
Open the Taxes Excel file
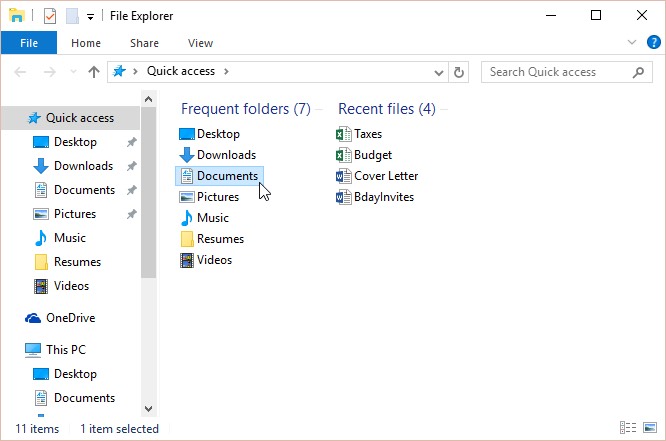pyautogui.click(x=367, y=134)
